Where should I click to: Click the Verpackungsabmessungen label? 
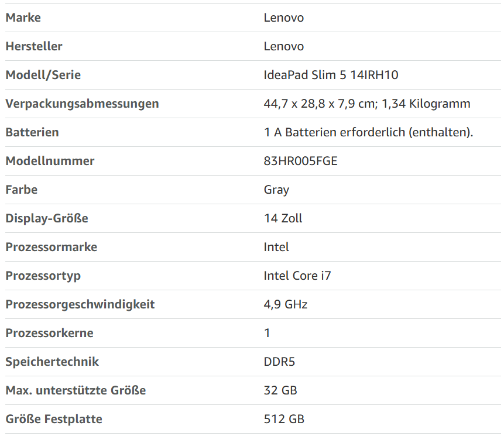point(82,104)
